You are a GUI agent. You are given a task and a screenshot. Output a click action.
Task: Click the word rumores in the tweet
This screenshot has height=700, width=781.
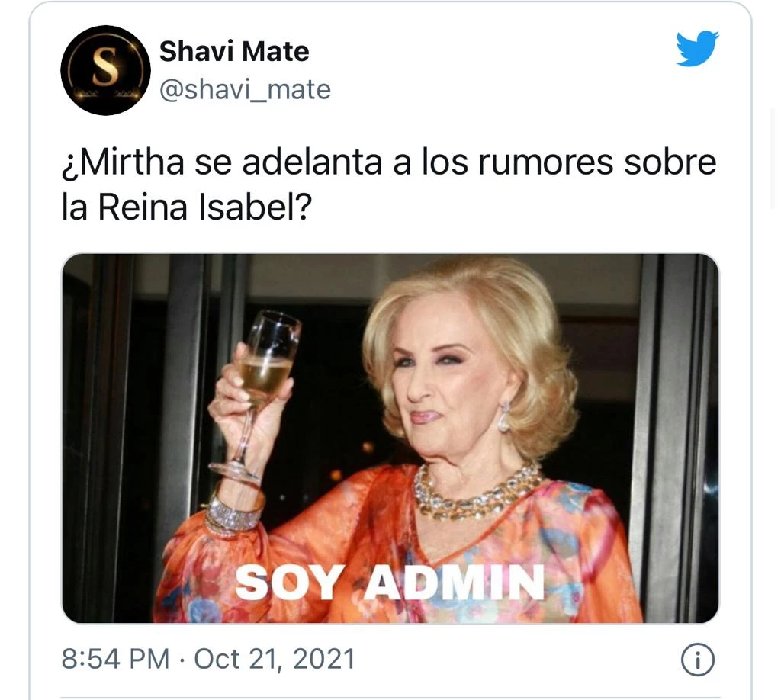545,163
